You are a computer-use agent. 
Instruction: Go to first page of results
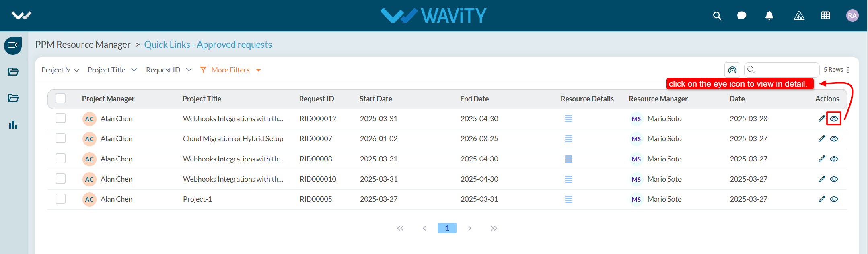[x=400, y=228]
